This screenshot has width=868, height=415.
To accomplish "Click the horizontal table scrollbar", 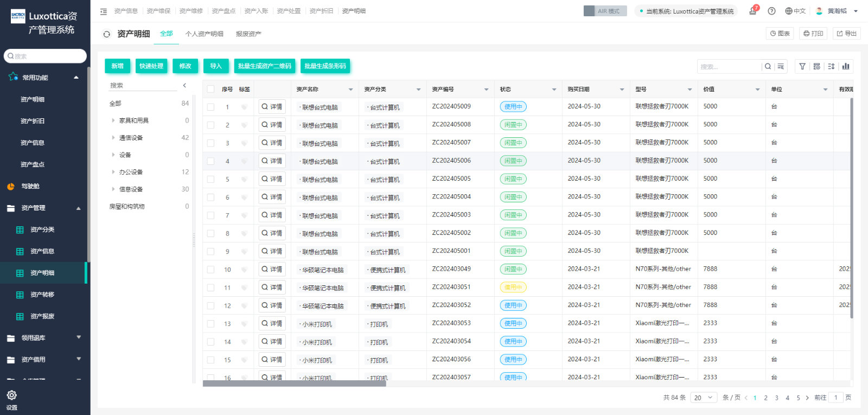I will point(295,384).
